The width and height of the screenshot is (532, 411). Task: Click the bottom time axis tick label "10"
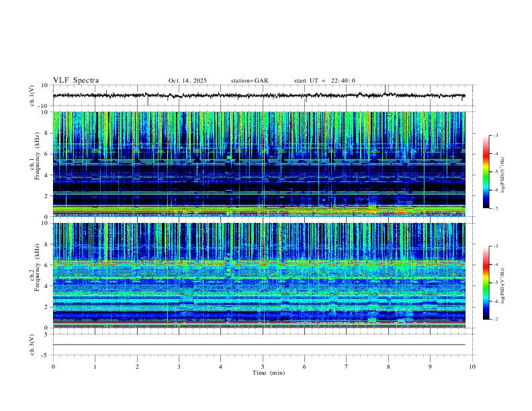coord(472,367)
